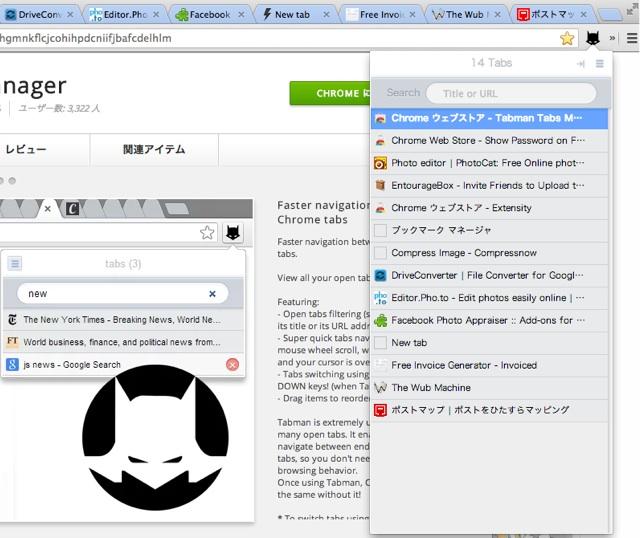
Task: Select ポストマップ entry in Tabman list
Action: pos(489,410)
